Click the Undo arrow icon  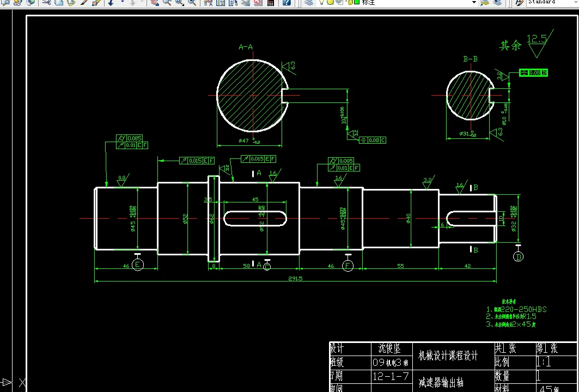(112, 3)
